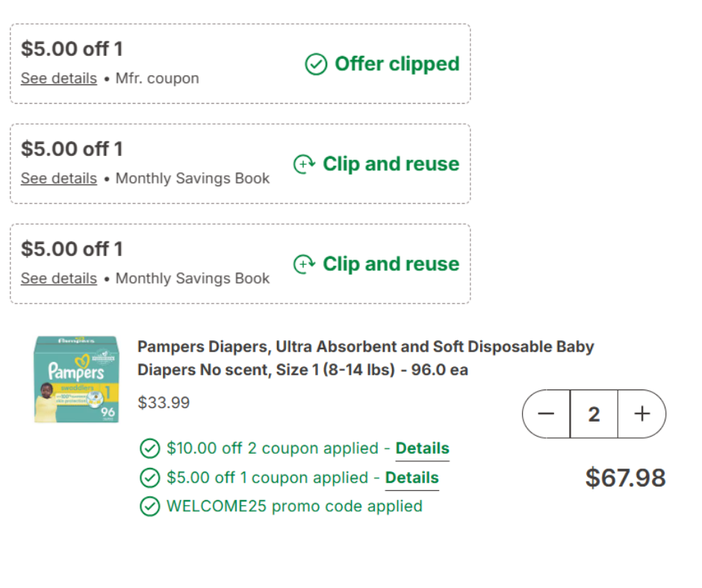
Task: Click the Offer clipped label
Action: click(397, 64)
